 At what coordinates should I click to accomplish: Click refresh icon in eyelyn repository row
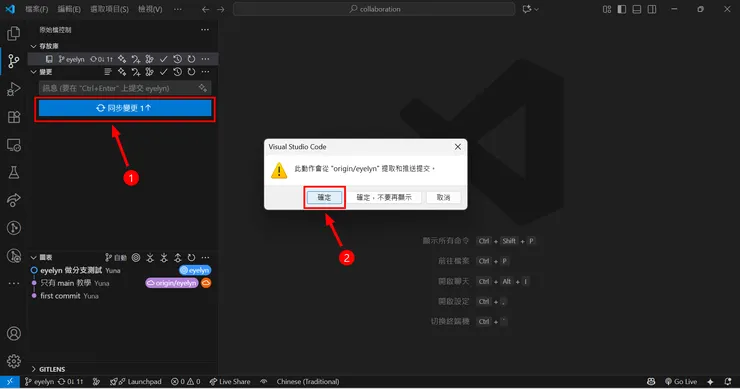click(x=191, y=59)
